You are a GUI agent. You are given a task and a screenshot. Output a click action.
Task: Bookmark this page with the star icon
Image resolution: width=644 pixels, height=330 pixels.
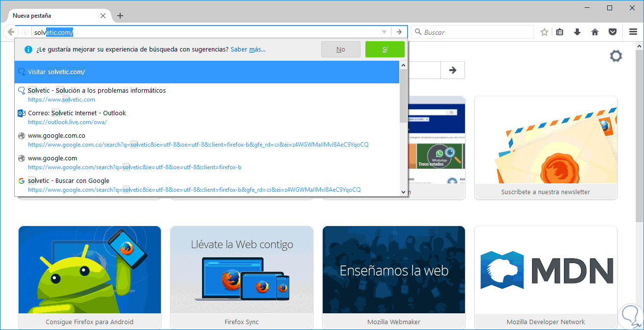coord(544,32)
